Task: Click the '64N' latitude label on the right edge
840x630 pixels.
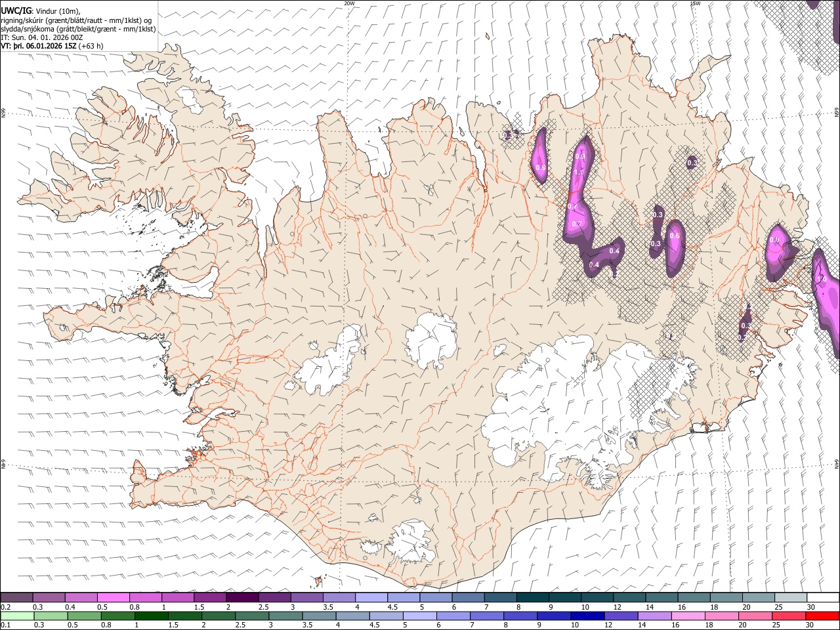Action: tap(837, 463)
